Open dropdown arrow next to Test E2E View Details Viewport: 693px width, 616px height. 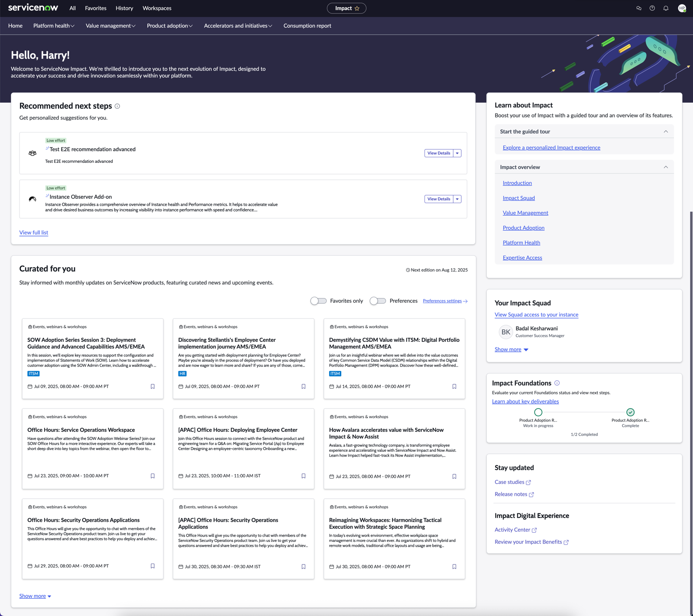point(457,153)
